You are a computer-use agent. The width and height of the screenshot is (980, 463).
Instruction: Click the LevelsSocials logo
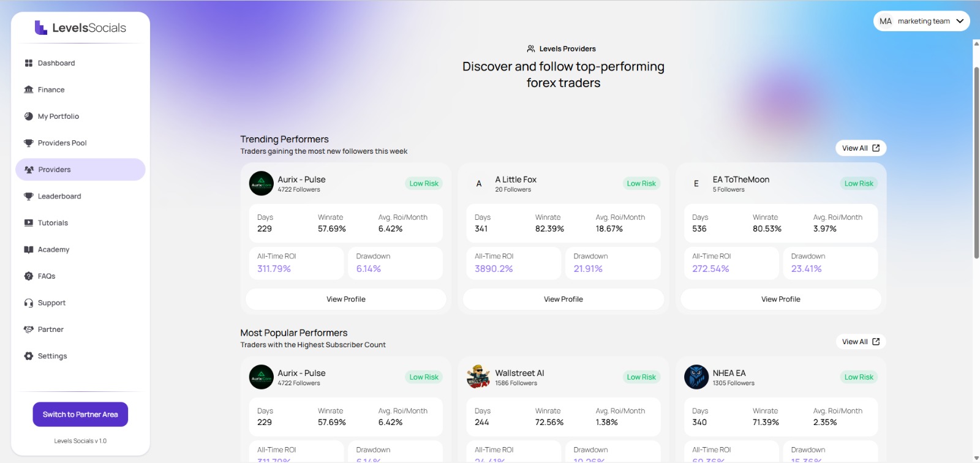pos(80,28)
